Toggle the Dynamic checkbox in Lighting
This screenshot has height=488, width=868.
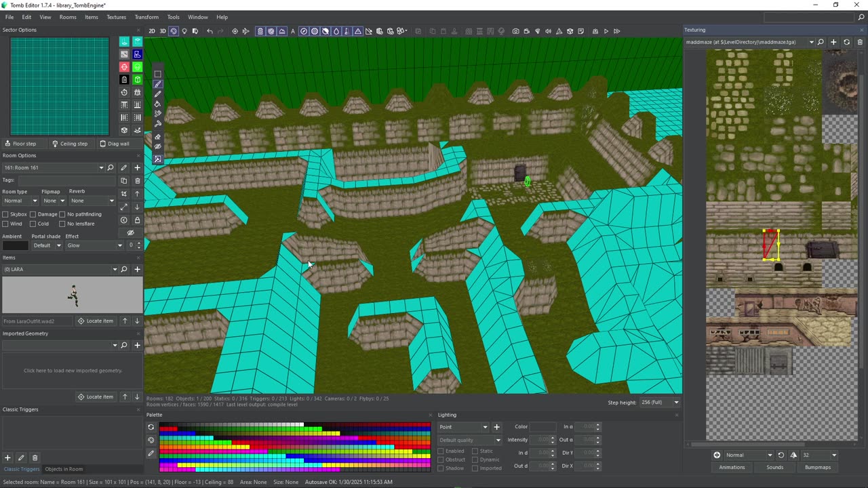[475, 460]
